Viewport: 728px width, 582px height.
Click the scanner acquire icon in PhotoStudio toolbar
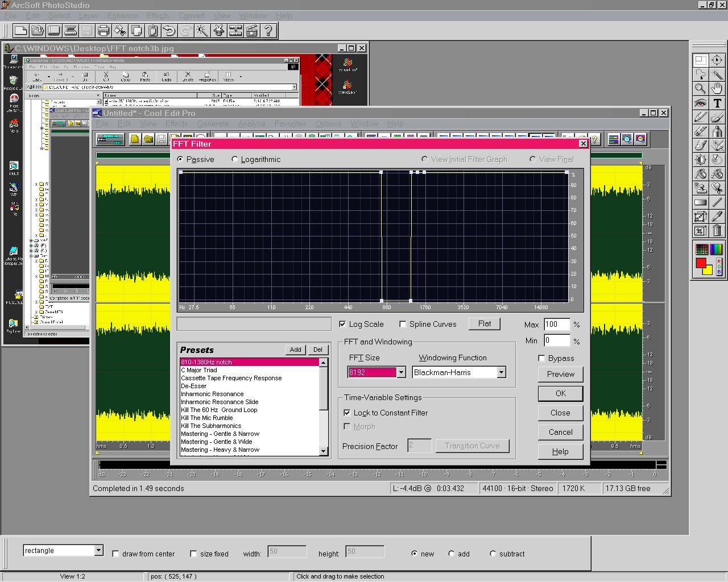click(x=70, y=30)
